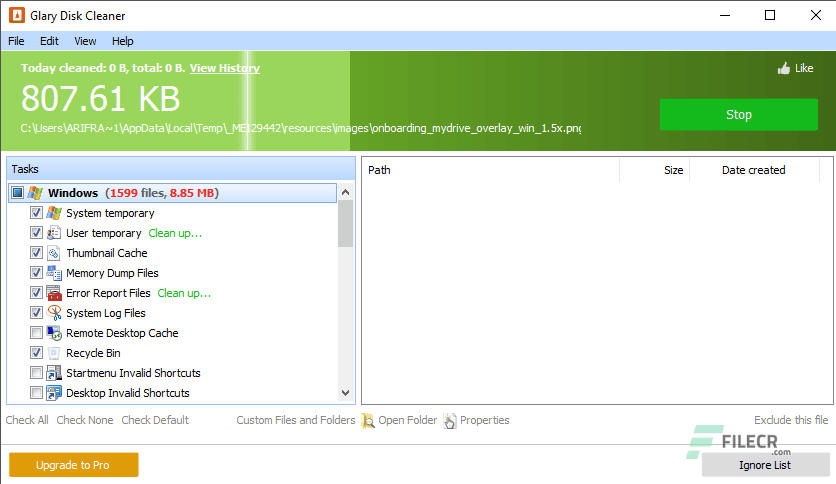Uncheck System Log Files checkbox
836x484 pixels.
[x=36, y=313]
